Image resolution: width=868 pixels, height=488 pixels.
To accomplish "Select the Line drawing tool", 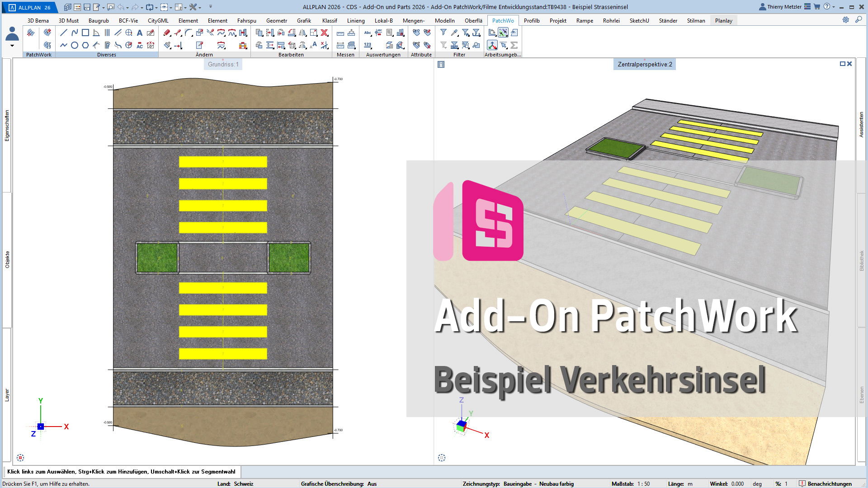I will pyautogui.click(x=64, y=33).
